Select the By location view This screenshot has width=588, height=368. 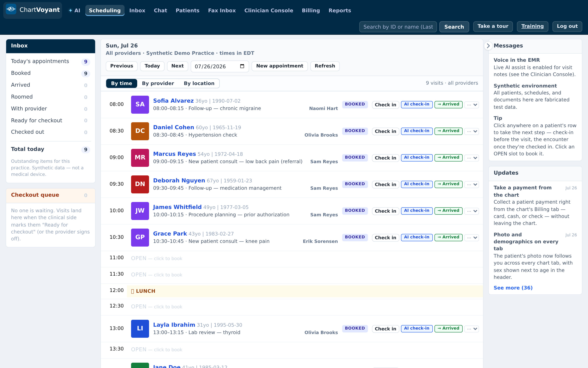199,83
